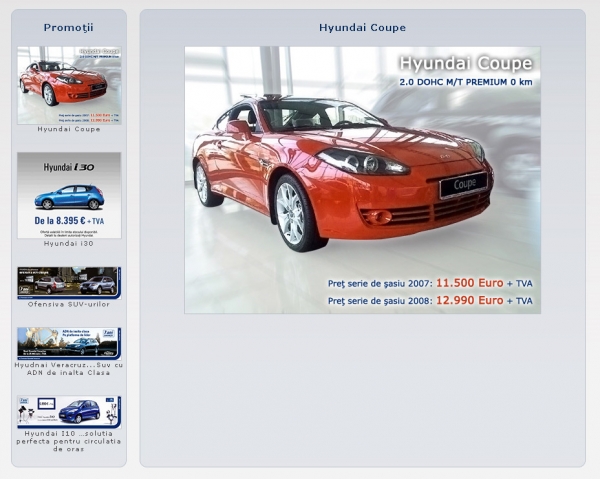Click the 'Hyundai I10 ...solutia perfecta' caption
Screen dimensions: 600x479
tap(69, 441)
